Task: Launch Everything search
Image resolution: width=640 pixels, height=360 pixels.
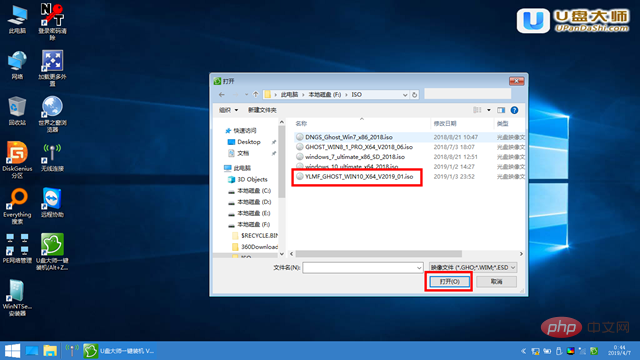Action: 17,206
